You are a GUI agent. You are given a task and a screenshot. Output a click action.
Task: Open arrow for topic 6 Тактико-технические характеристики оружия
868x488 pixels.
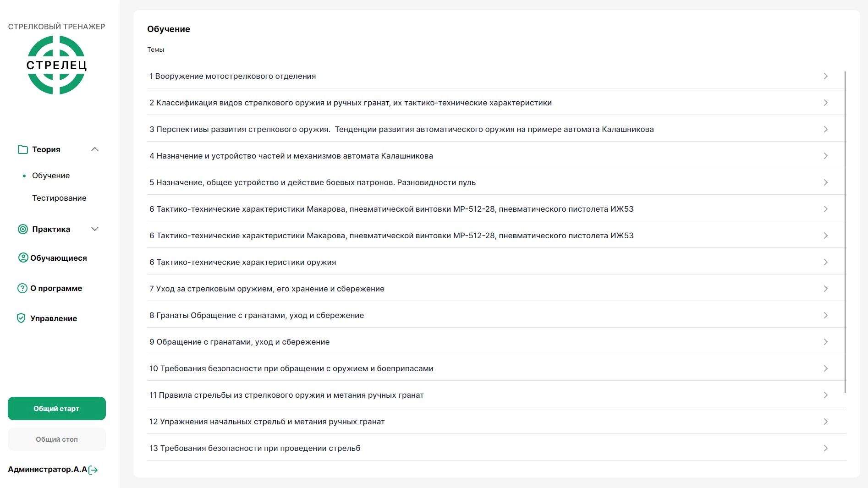point(825,262)
